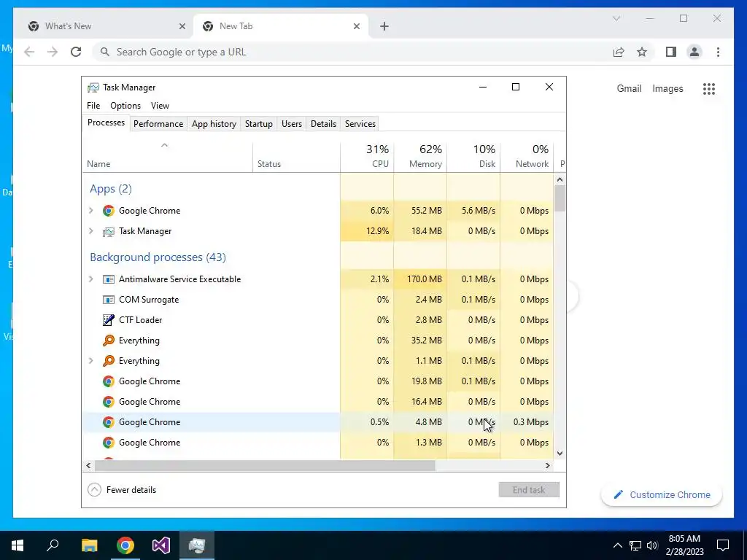Select the Antimalware Service Executable icon
The height and width of the screenshot is (560, 747).
click(109, 279)
